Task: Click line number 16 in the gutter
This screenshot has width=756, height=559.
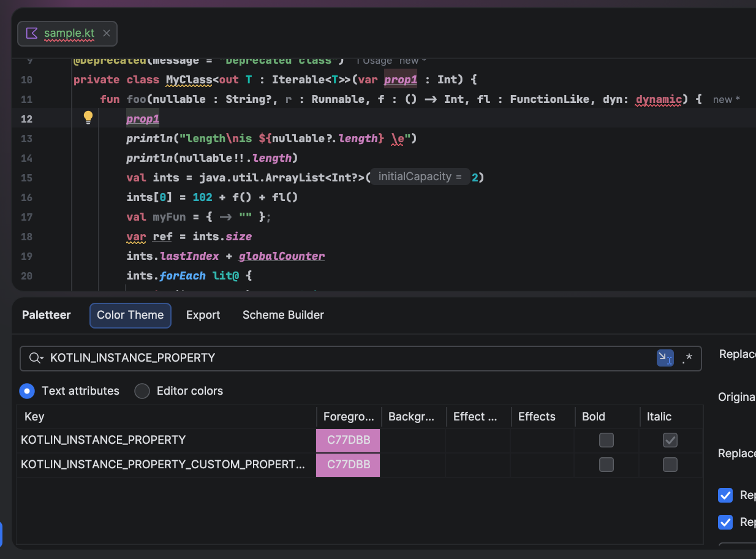Action: point(26,197)
